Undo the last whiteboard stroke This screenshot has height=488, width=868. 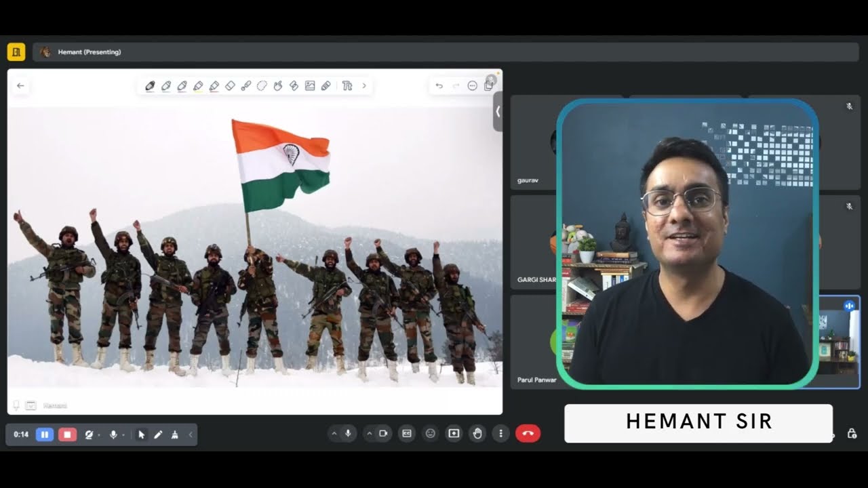(x=439, y=86)
